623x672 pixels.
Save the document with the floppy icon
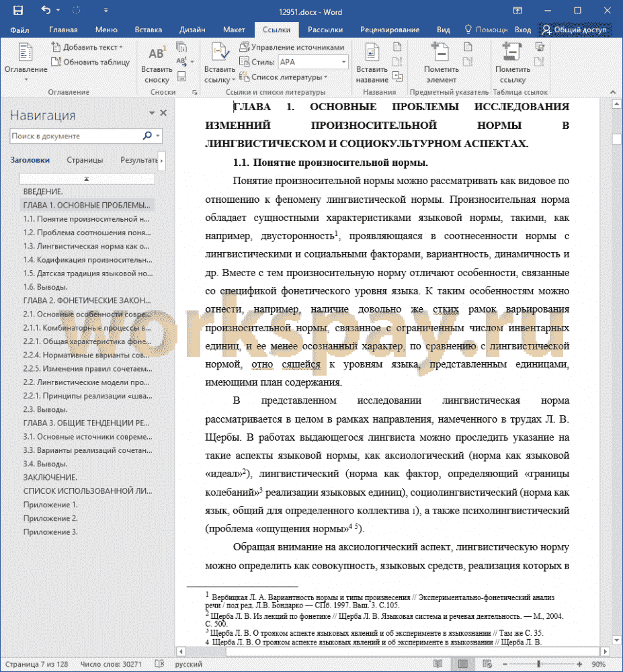pyautogui.click(x=18, y=11)
